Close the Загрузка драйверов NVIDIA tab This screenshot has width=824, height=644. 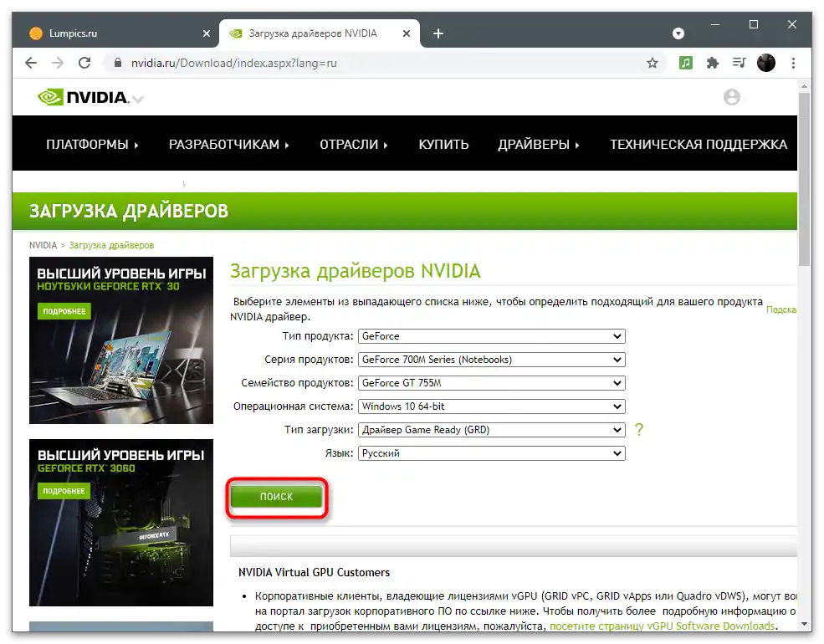point(407,33)
